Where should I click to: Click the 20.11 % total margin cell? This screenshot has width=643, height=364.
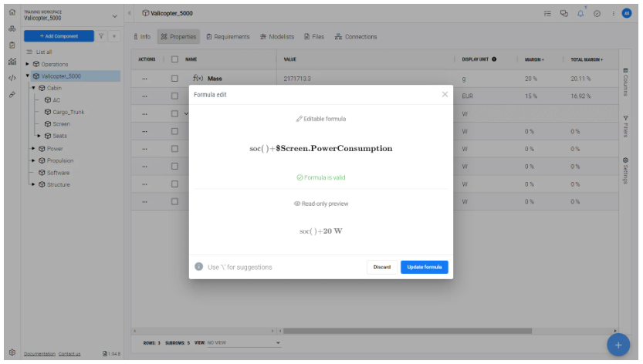click(580, 79)
